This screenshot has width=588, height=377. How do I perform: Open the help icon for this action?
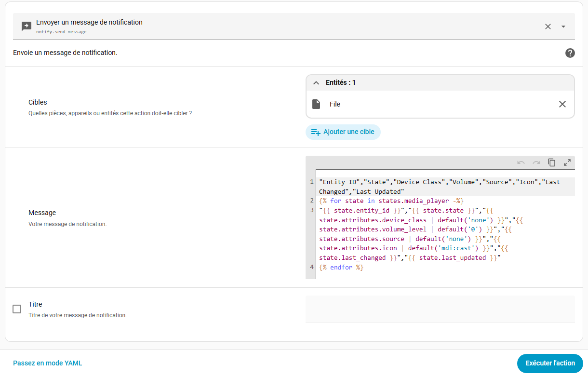pos(570,53)
